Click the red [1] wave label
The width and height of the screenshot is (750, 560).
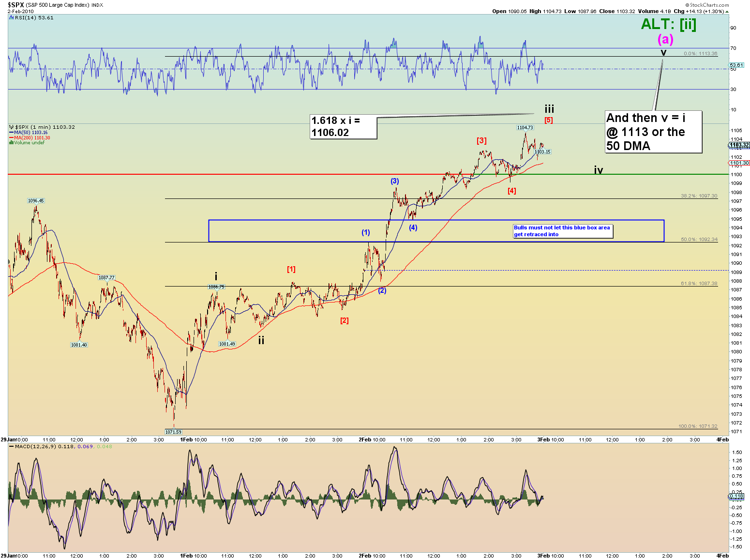(291, 269)
